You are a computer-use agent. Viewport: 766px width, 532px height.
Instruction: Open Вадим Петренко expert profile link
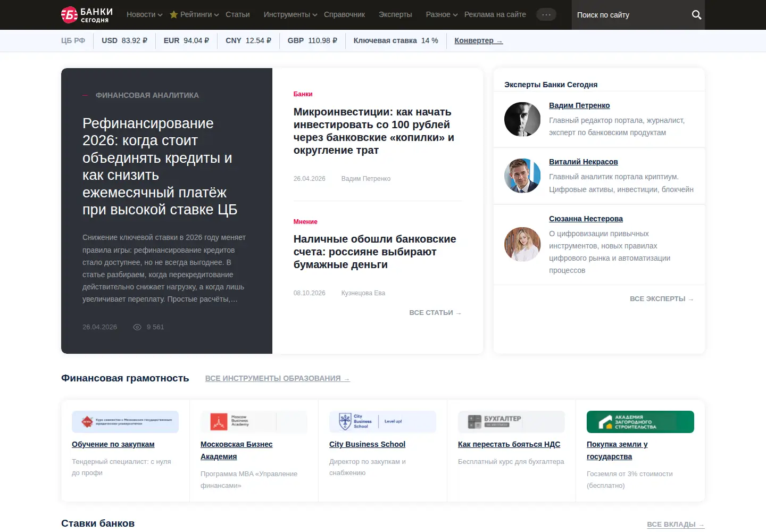[579, 105]
